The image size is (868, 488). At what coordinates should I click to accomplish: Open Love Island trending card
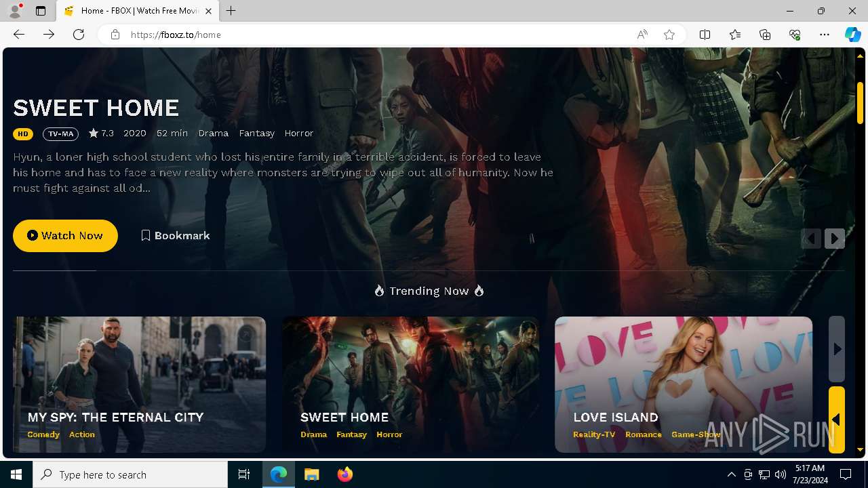[x=684, y=384]
